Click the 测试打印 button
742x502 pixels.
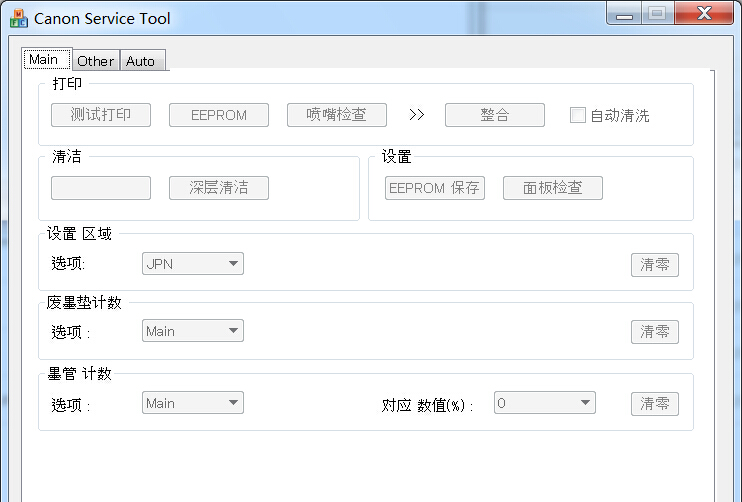[x=101, y=115]
